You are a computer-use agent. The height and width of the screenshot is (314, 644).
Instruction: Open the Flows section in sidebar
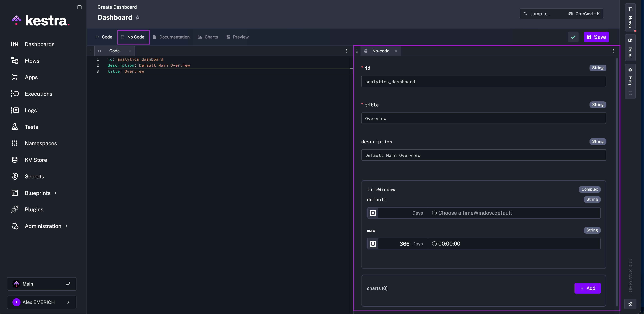pyautogui.click(x=32, y=60)
